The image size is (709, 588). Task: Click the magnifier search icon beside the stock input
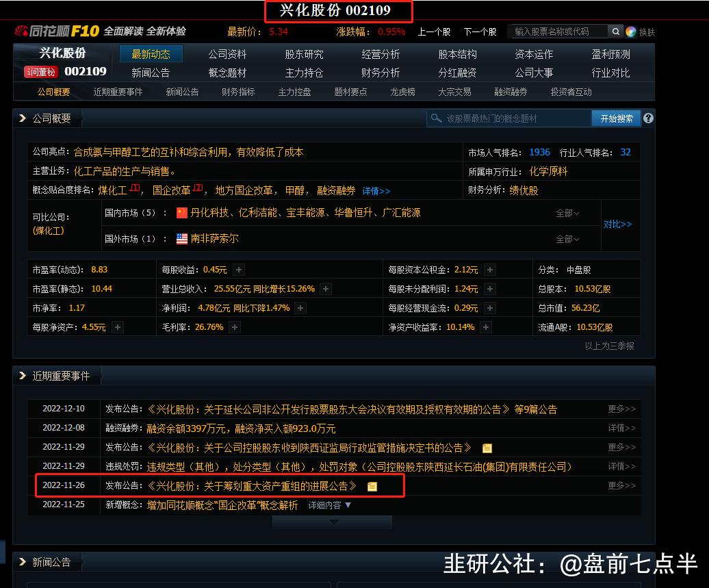(x=614, y=31)
